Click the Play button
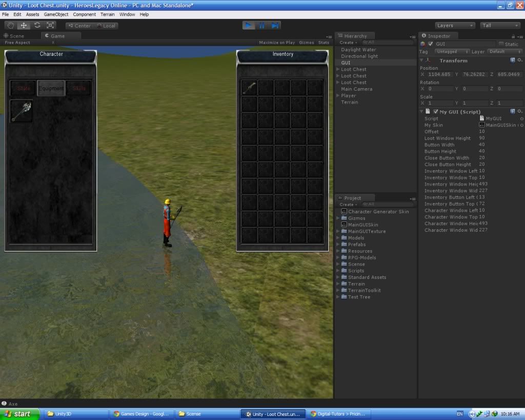The height and width of the screenshot is (420, 525). (249, 26)
